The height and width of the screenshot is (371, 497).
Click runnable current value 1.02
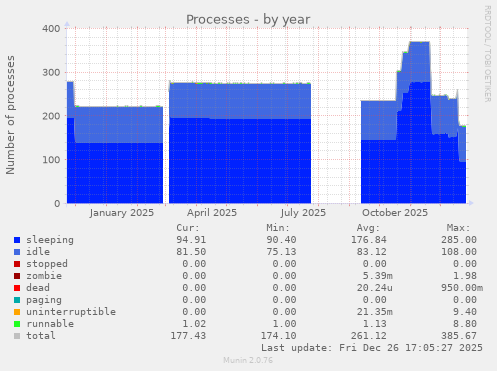194,324
